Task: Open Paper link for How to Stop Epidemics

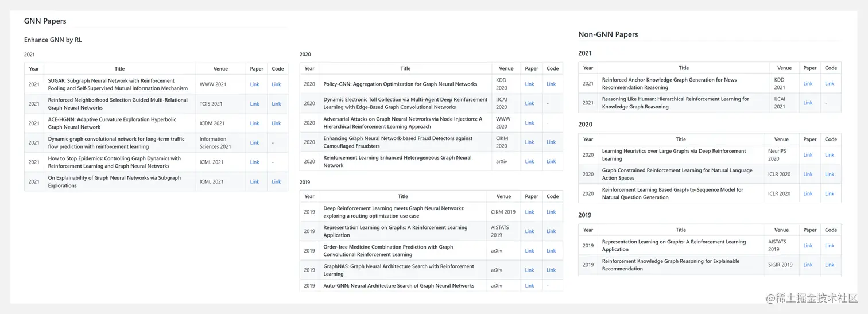Action: [x=254, y=162]
